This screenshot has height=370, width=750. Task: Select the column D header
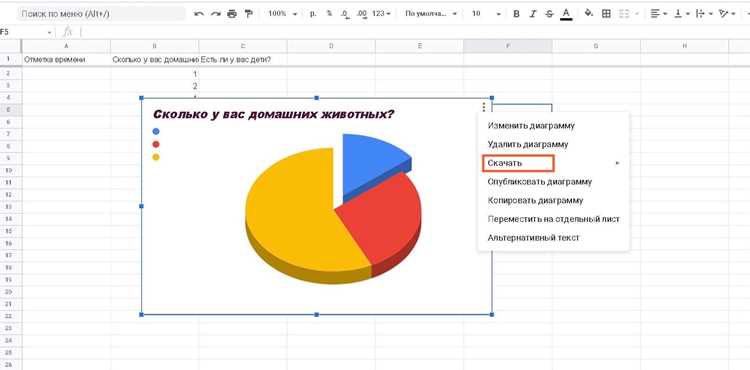(331, 46)
